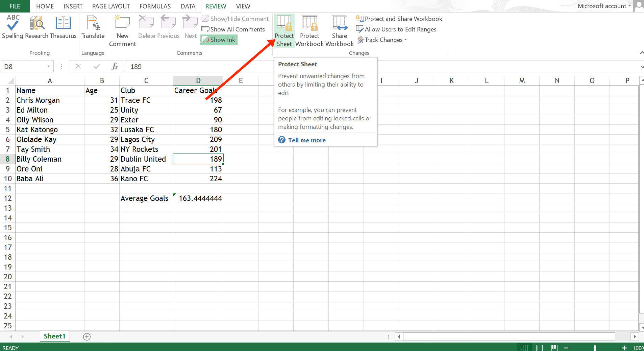Open the Name Box dropdown

pos(48,66)
